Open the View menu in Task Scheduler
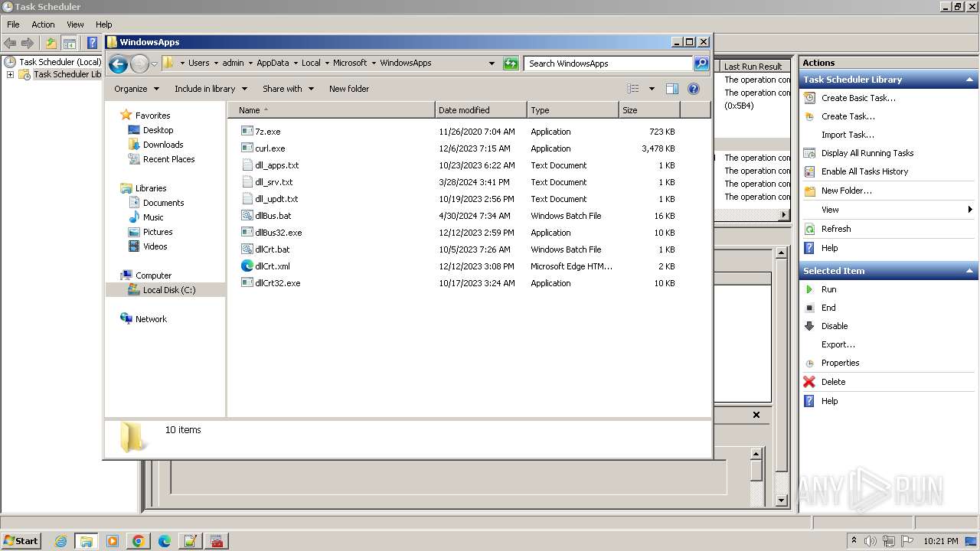 pos(75,24)
